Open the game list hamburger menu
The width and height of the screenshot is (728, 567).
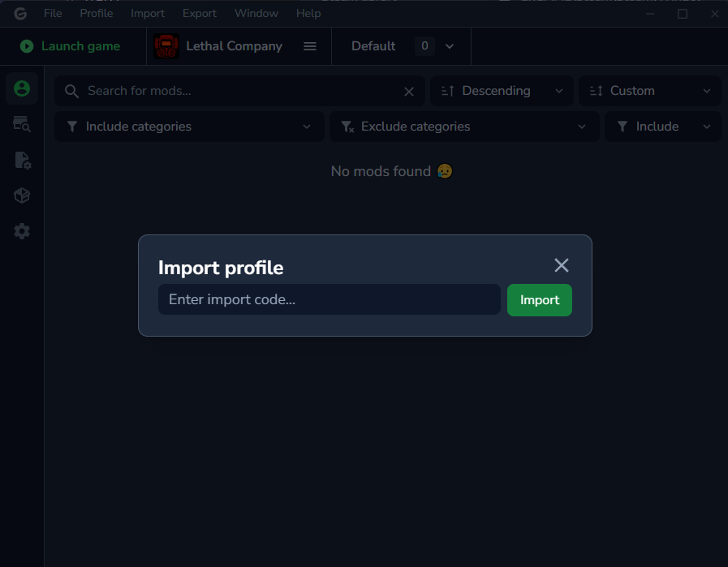[309, 46]
